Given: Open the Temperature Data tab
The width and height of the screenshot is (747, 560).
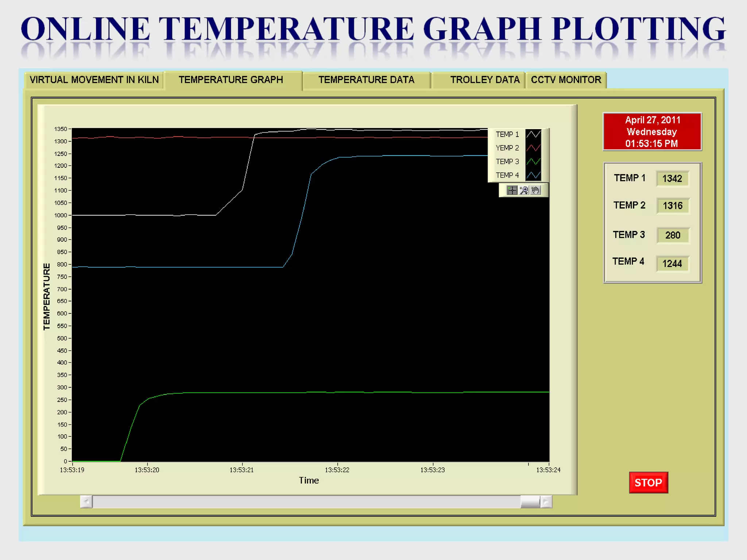Looking at the screenshot, I should point(366,80).
